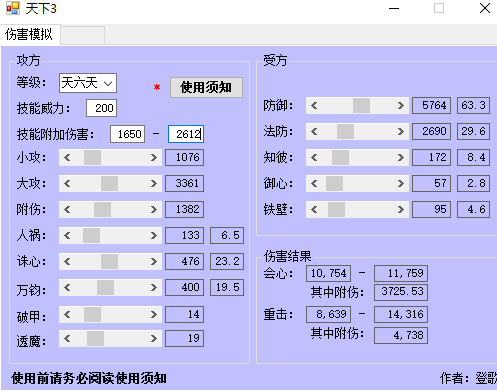Click the 重击 minimum result 8,639
This screenshot has height=391, width=497.
point(328,314)
